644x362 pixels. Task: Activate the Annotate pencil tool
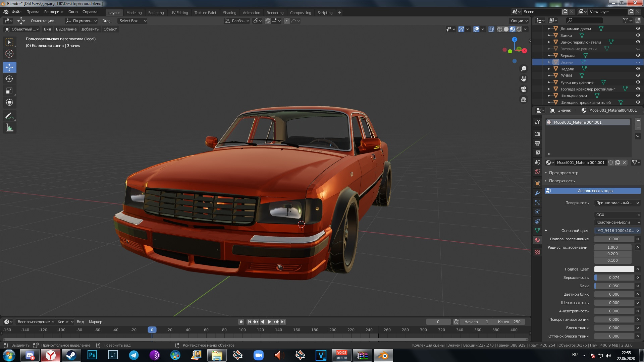[9, 116]
